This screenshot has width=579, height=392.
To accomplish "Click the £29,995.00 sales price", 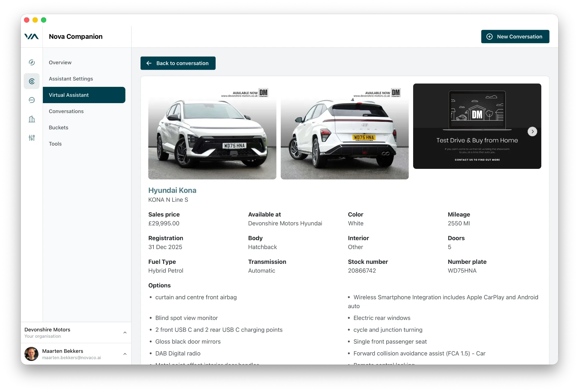I will [x=164, y=223].
